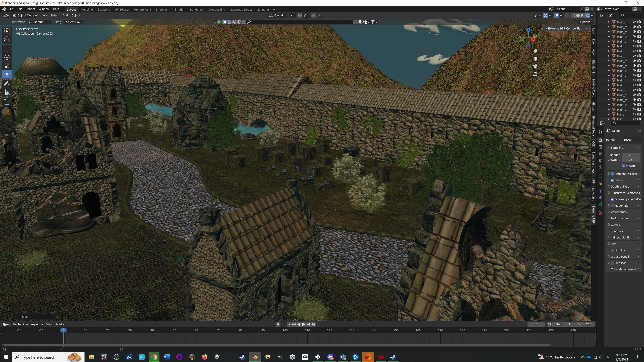Switch to the Shading workspace tab
Screen dimensions: 644x362
coord(161,10)
